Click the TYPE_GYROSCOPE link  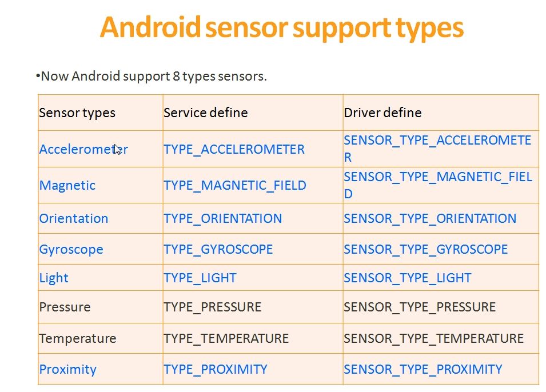[x=218, y=249]
